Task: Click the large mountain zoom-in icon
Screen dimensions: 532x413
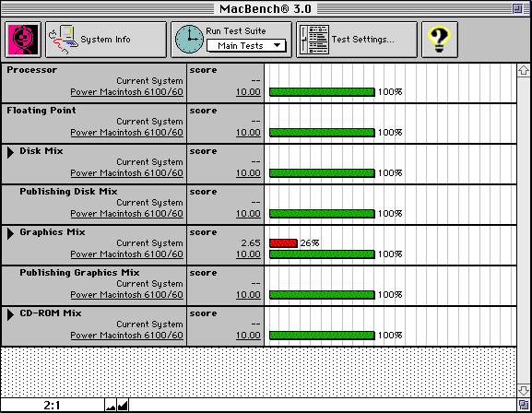Action: point(123,406)
